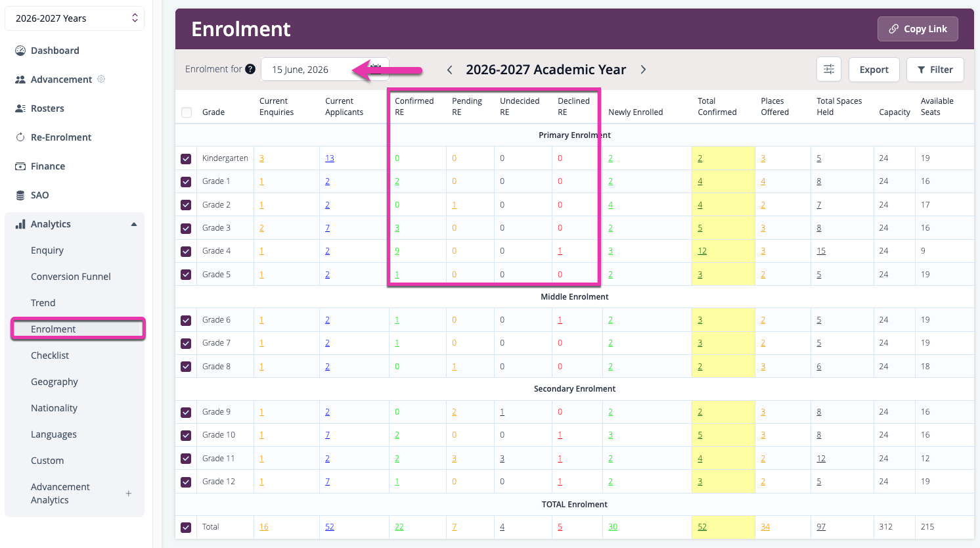Viewport: 980px width, 548px height.
Task: Click the Export button
Action: pos(873,70)
